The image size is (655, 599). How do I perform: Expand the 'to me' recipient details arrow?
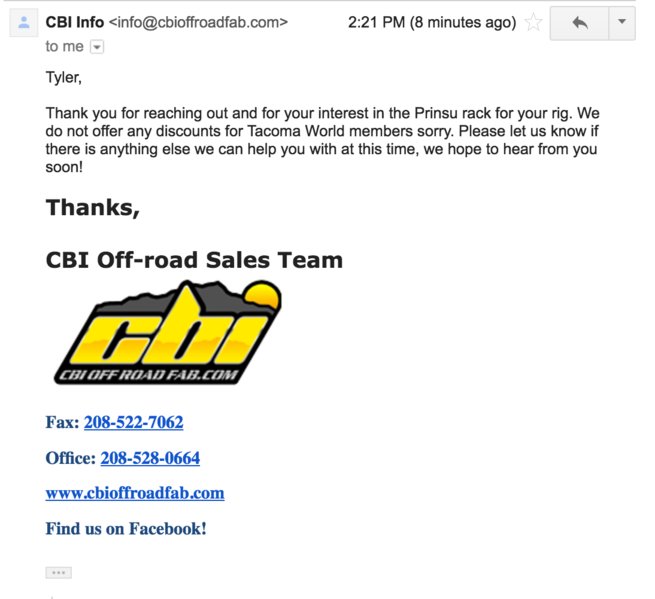pos(97,47)
